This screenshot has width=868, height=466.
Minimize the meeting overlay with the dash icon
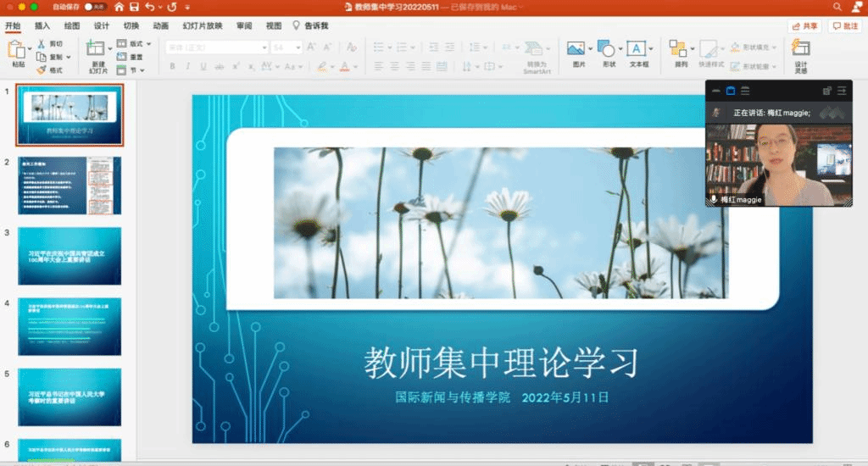pos(716,91)
